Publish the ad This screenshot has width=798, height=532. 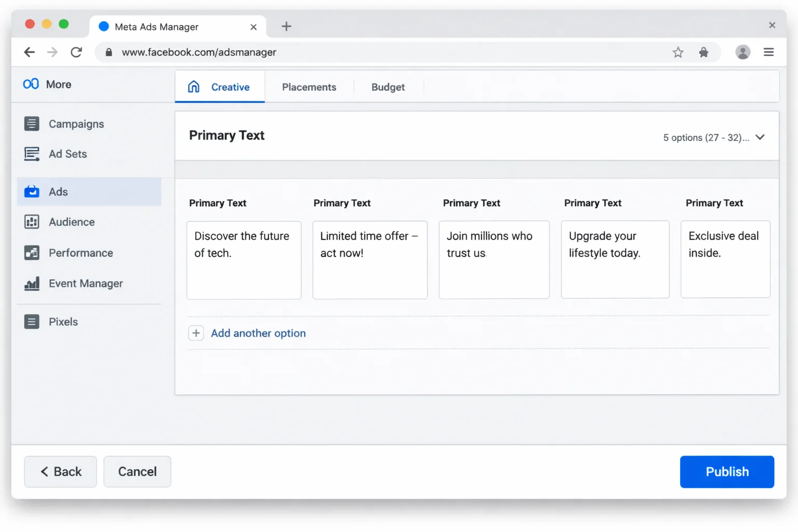click(727, 472)
